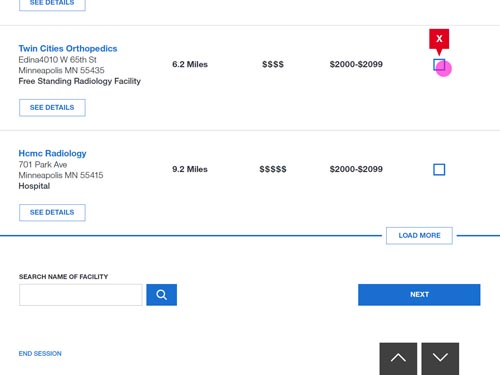Screen dimensions: 500x375
Task: Click the up arrow navigation button
Action: 398,359
